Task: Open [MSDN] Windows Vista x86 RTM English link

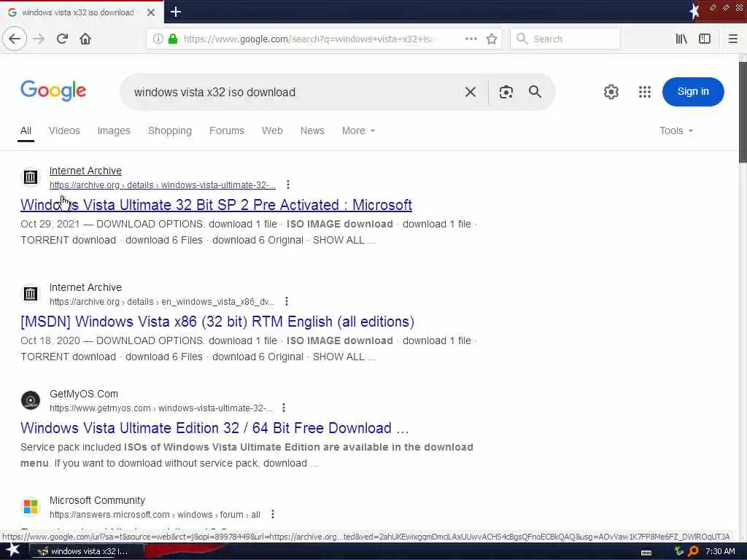Action: (x=217, y=322)
